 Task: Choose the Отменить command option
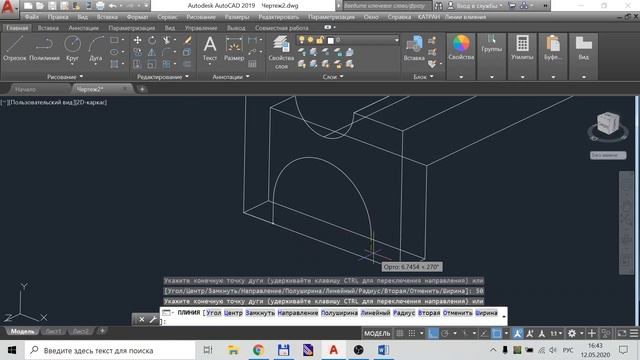click(458, 313)
